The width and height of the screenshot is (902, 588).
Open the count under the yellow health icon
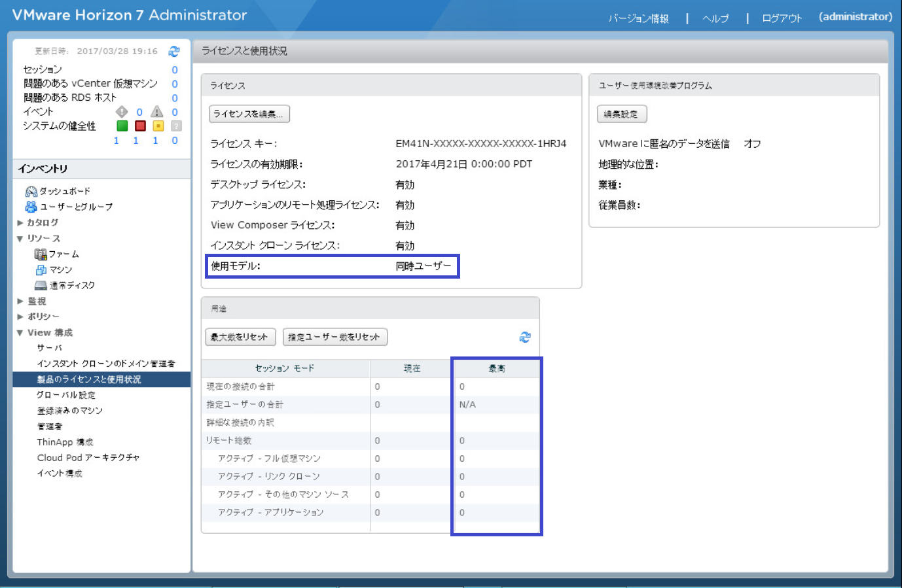pos(155,141)
